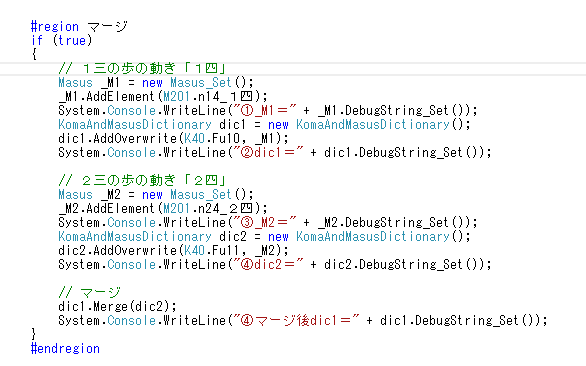
Task: Click the line '_M1.AddElement(M201.n14_1四);'
Action: point(163,96)
